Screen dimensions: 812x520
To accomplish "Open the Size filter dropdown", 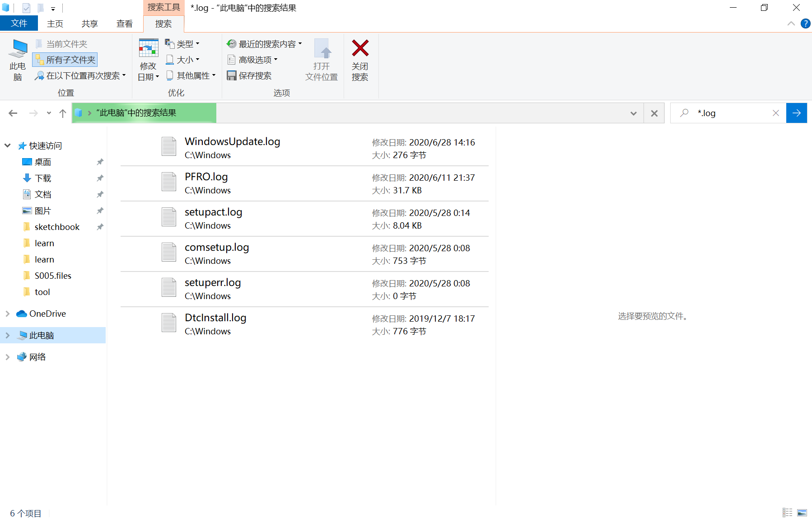I will [x=183, y=60].
